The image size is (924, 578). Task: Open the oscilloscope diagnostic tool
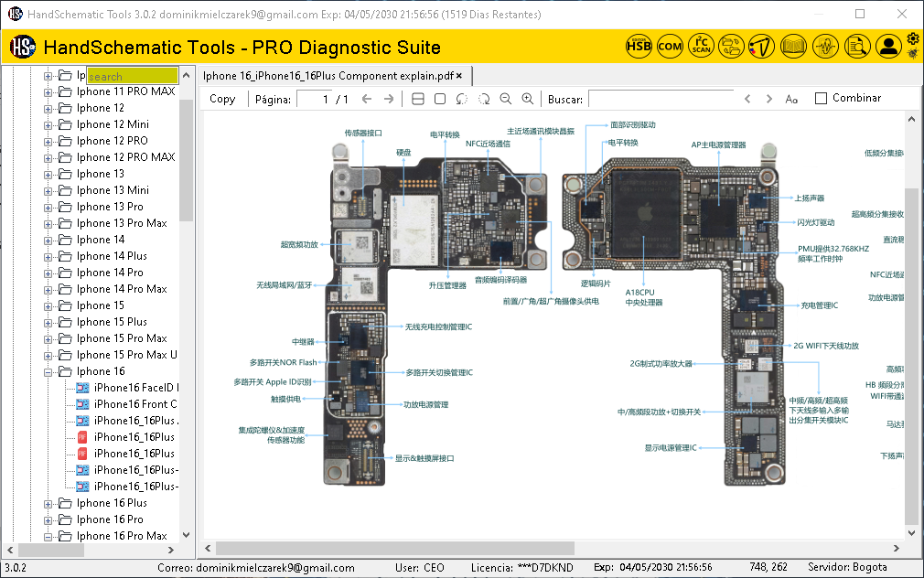point(825,46)
